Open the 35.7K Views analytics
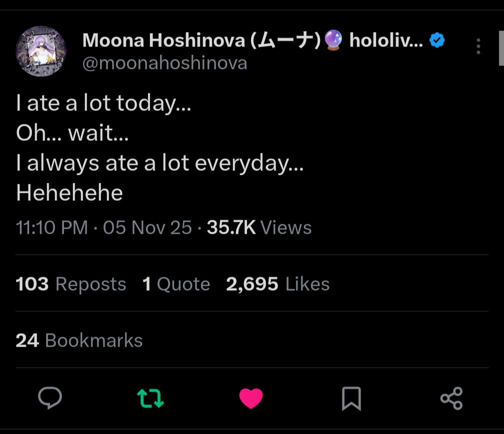The width and height of the screenshot is (504, 434). (x=259, y=228)
